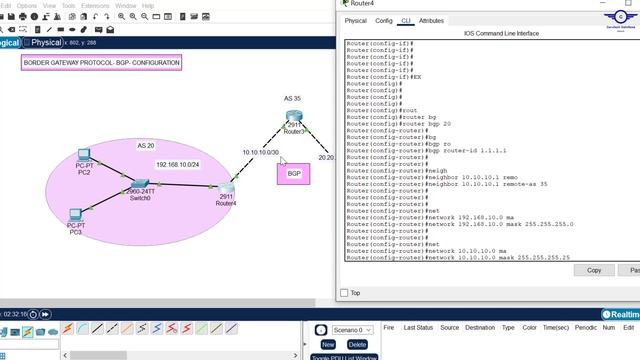
Task: Open the Help menu
Action: pos(148,6)
